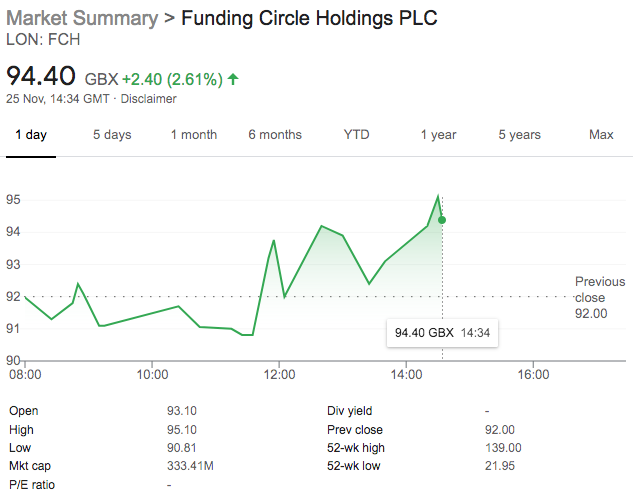Click the P/E ratio label
The height and width of the screenshot is (501, 633).
[32, 484]
